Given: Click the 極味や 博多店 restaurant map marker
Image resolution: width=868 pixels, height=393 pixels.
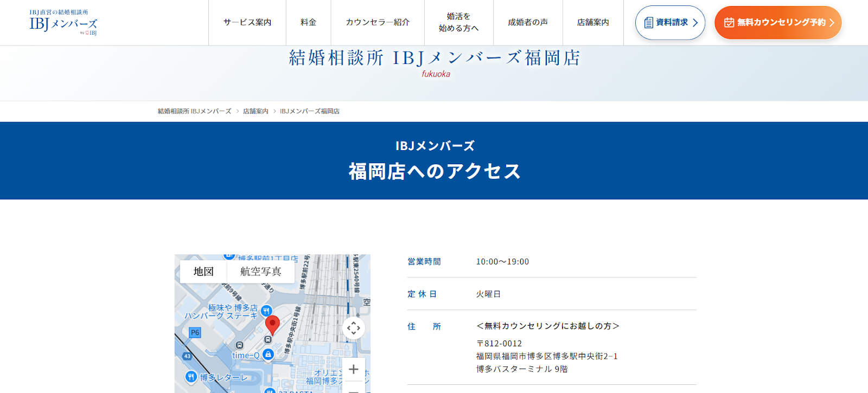Looking at the screenshot, I should (x=266, y=311).
